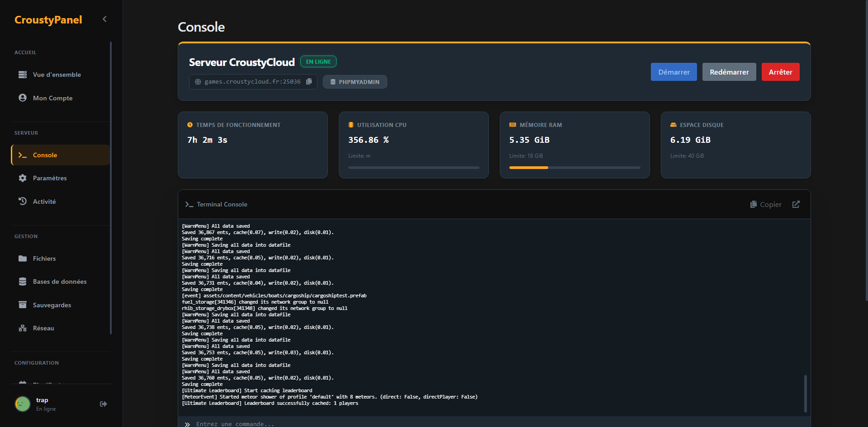Image resolution: width=868 pixels, height=427 pixels.
Task: Open Vue d'ensemble in the sidebar
Action: pos(61,75)
